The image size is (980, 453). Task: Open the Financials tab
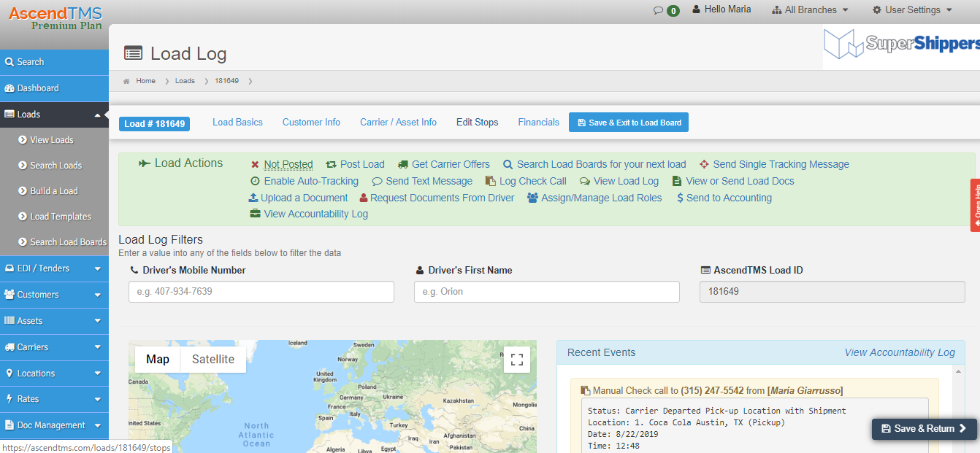point(538,123)
